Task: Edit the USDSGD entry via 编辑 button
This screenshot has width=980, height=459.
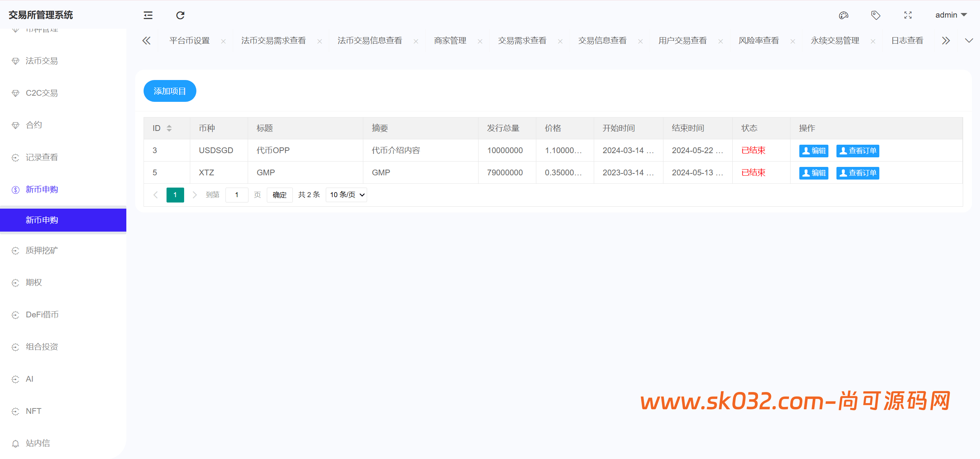Action: click(x=813, y=150)
